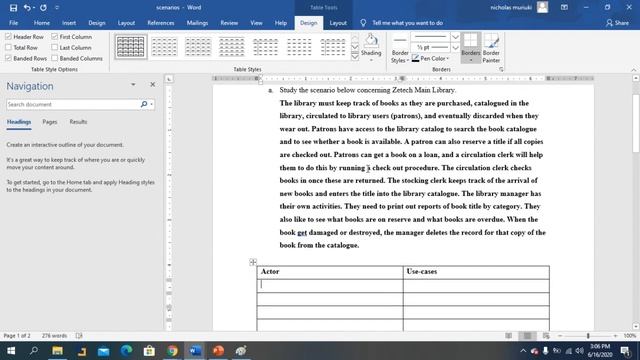Screen dimensions: 640x360
Task: Click the Undo icon
Action: pos(27,7)
